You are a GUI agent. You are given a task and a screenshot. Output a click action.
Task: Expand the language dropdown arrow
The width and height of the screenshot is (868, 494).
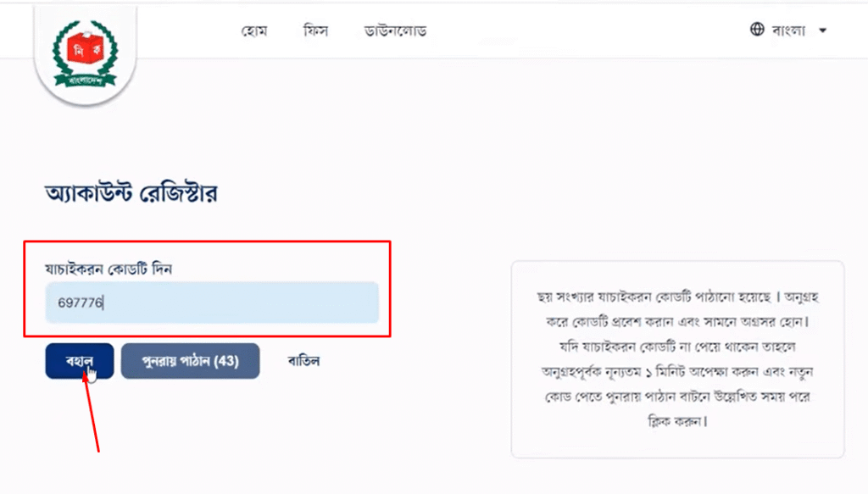[822, 31]
